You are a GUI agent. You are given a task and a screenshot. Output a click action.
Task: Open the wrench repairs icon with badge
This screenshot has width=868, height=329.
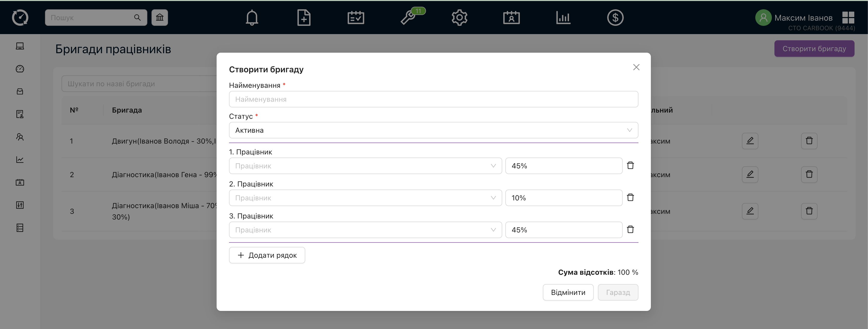408,18
